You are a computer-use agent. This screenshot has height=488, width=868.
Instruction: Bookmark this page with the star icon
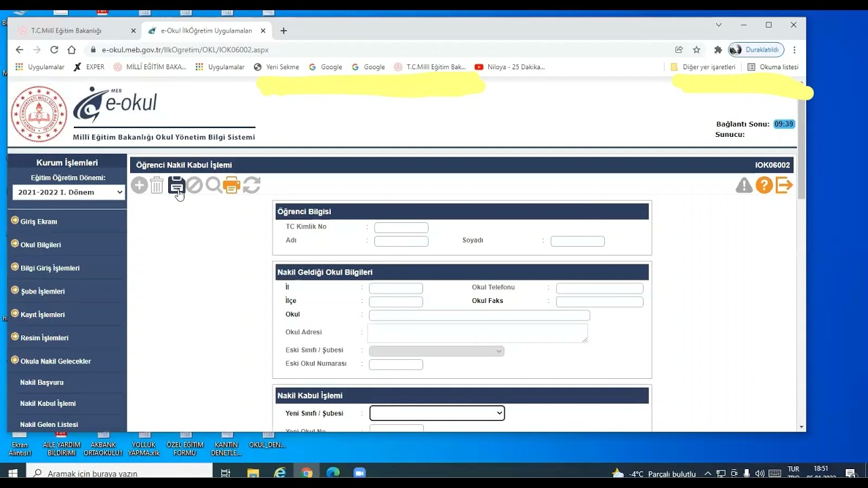tap(696, 49)
